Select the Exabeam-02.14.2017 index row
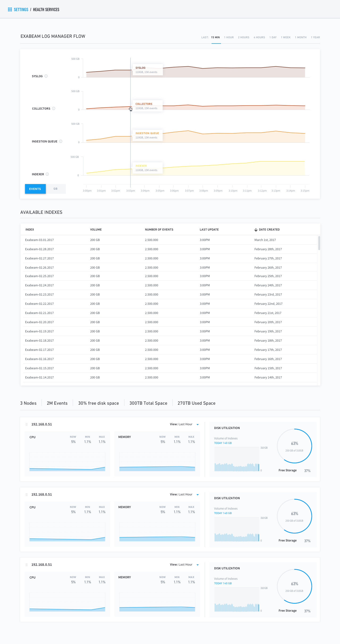Image resolution: width=340 pixels, height=644 pixels. 170,377
